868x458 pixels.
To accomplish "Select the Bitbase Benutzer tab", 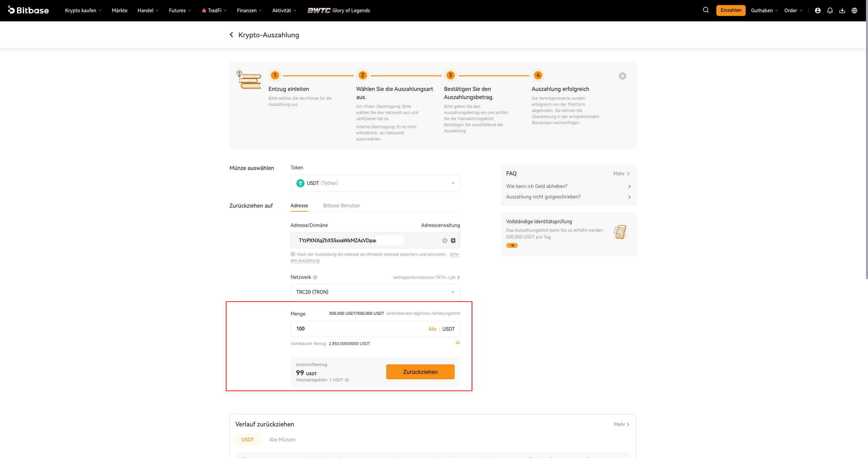I will pos(341,206).
